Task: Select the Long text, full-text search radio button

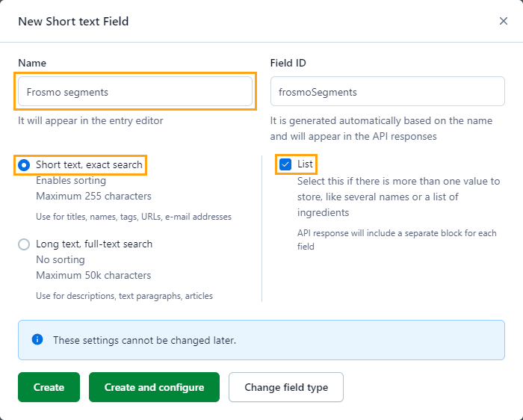Action: [x=24, y=244]
